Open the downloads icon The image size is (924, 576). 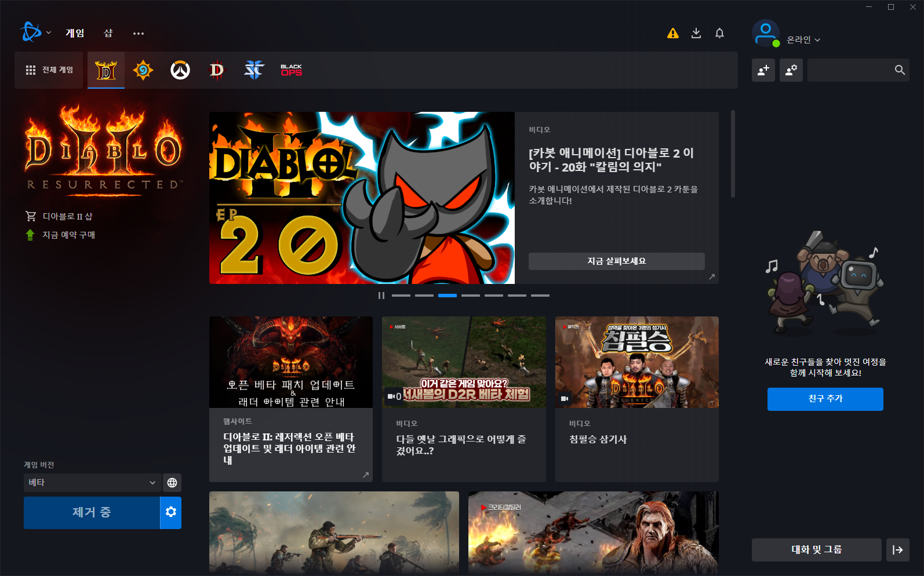coord(696,33)
